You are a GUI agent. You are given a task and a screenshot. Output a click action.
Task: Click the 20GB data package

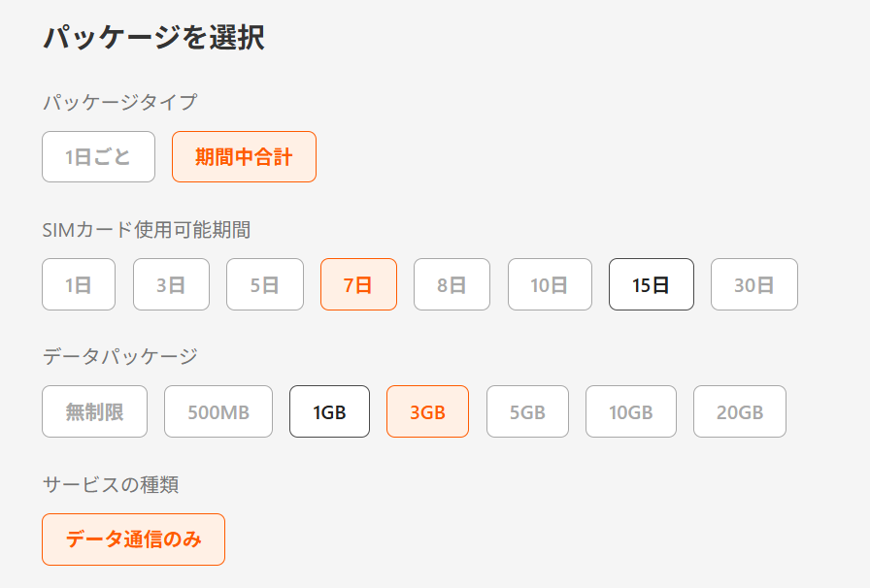click(x=739, y=411)
